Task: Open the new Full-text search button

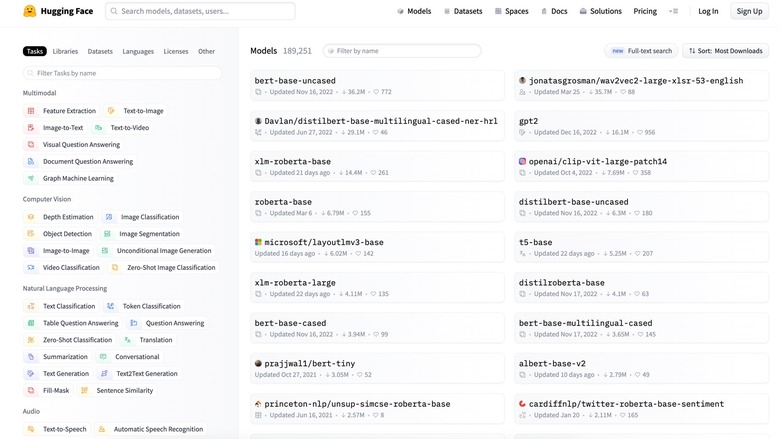Action: click(641, 51)
